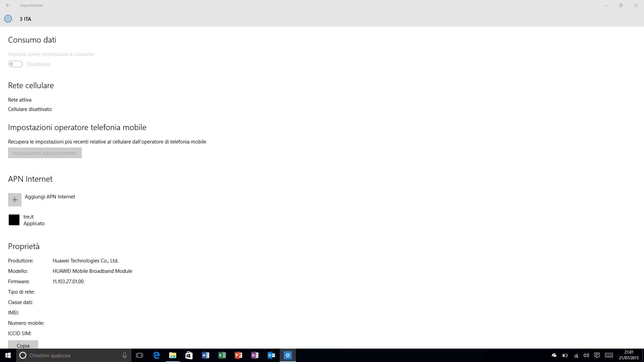The width and height of the screenshot is (644, 362).
Task: Click the Rete attiva text
Action: tap(20, 100)
